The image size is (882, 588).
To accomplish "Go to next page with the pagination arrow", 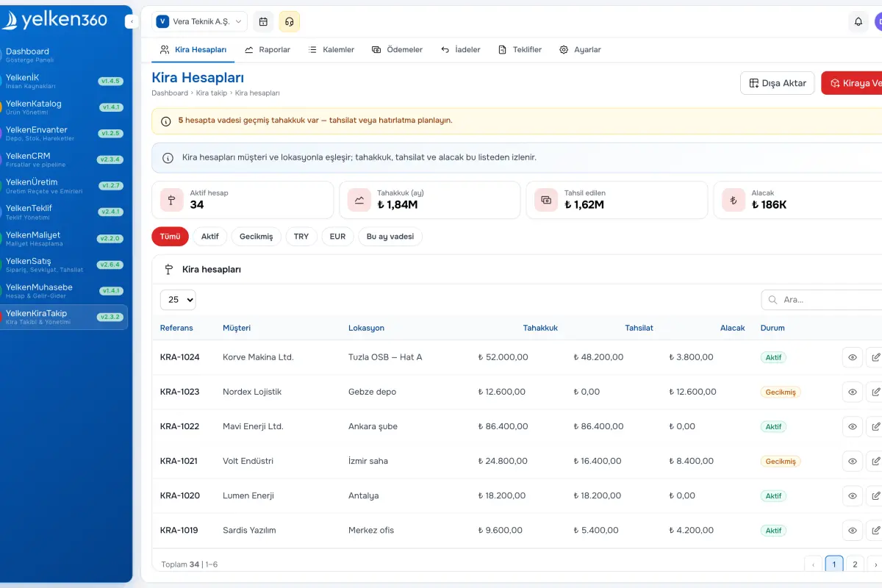I will point(875,564).
